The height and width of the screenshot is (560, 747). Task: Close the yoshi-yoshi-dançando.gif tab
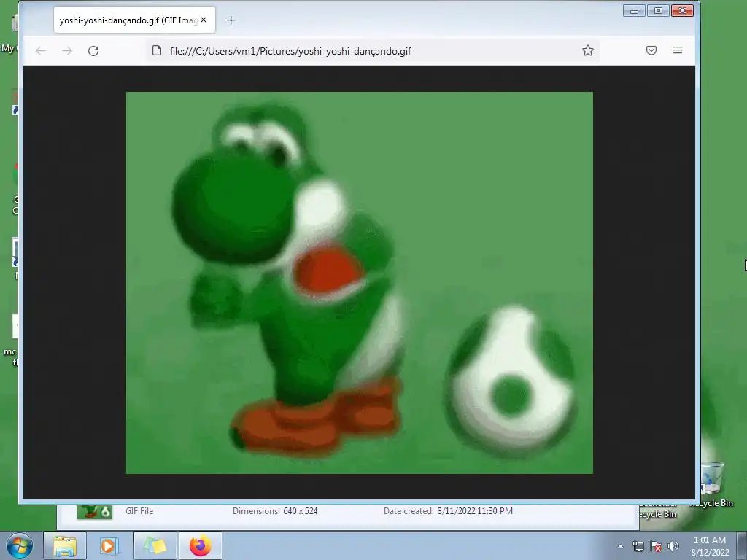(204, 20)
